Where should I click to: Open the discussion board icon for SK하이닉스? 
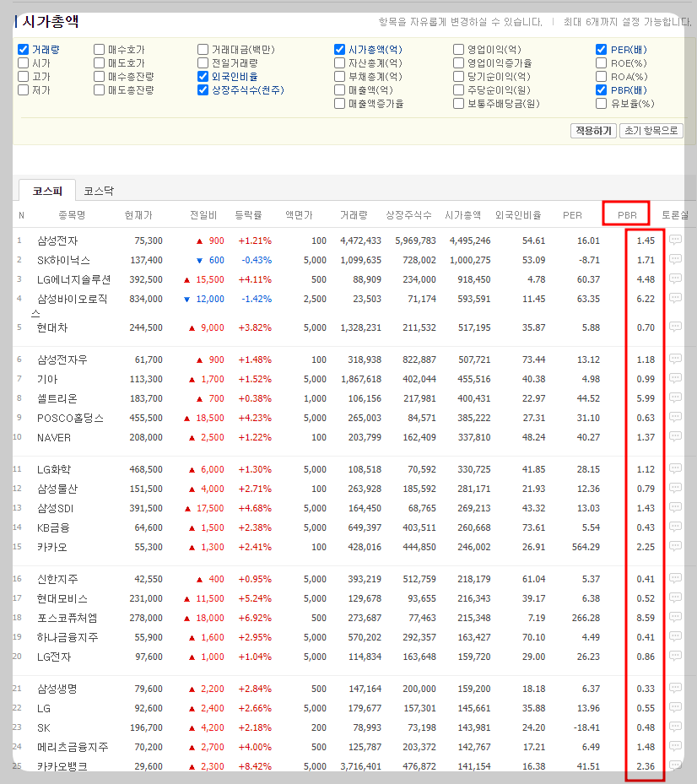click(675, 260)
